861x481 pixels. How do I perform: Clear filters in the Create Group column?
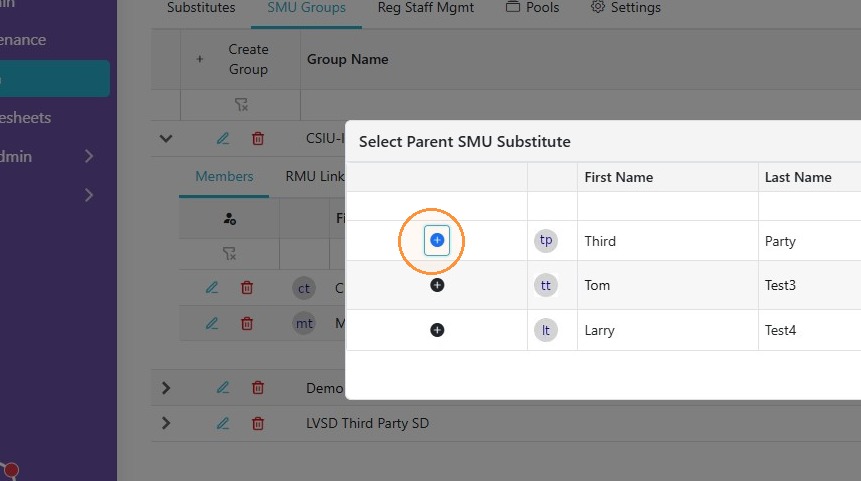(241, 104)
